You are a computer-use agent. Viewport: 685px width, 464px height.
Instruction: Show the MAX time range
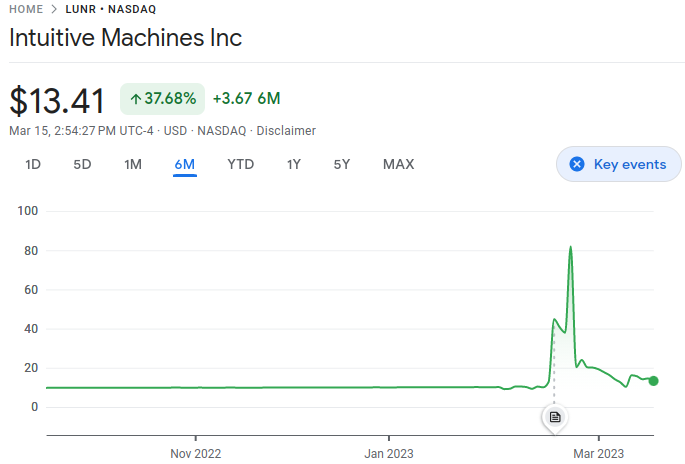coord(398,164)
